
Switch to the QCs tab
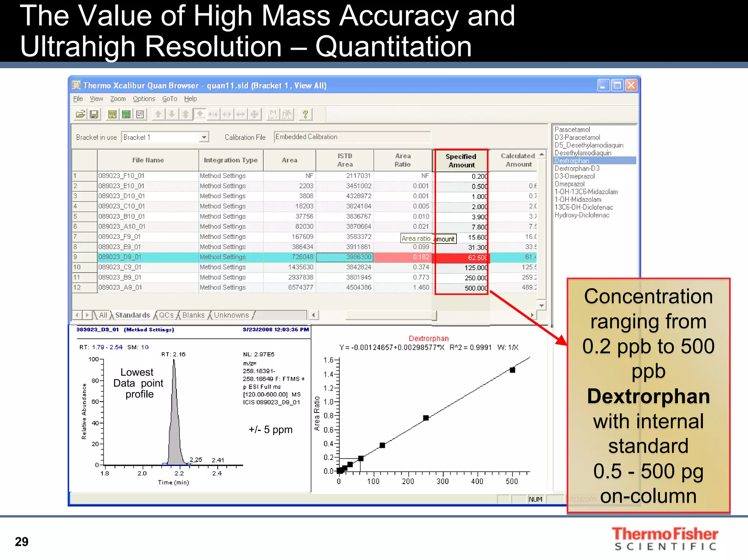point(166,315)
